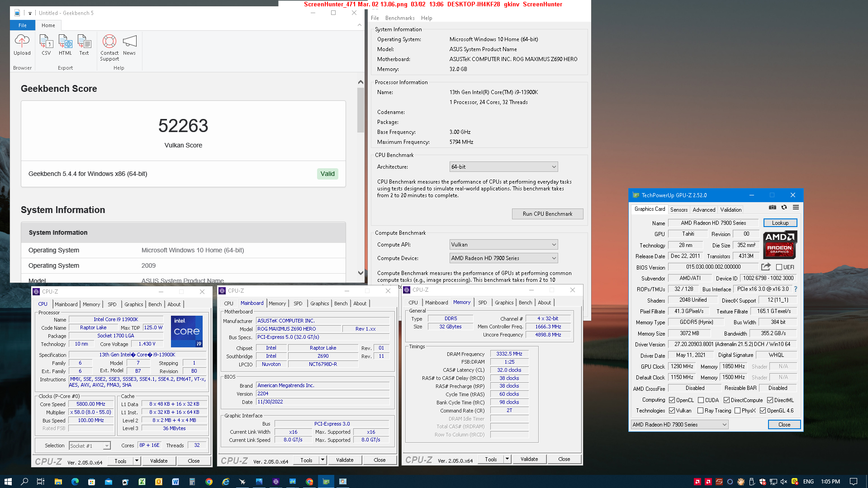Click ENG language indicator in tray
This screenshot has width=868, height=488.
[x=808, y=482]
